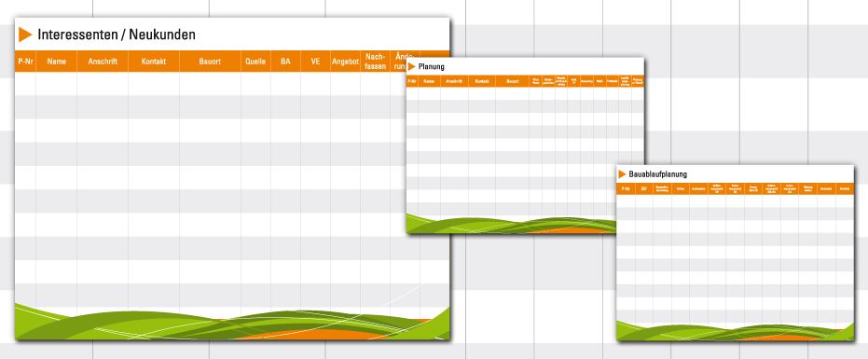Screen dimensions: 868x359
Task: Select the BV column header on Bauablaufplanung board
Action: coord(644,189)
